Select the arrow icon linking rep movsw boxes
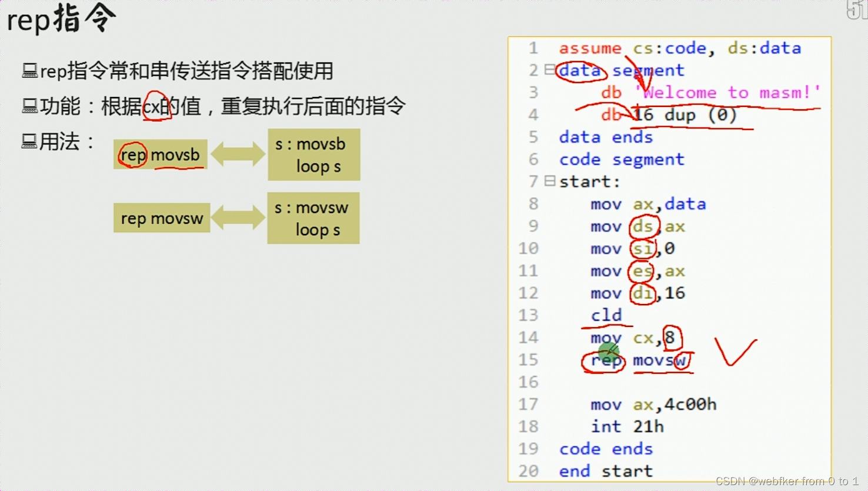868x491 pixels. pyautogui.click(x=237, y=218)
